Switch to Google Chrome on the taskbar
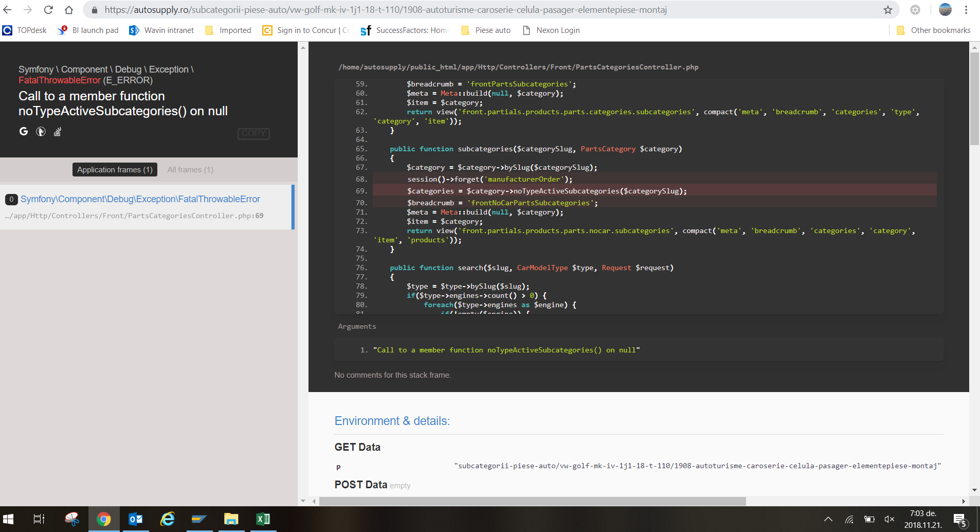 (x=104, y=519)
